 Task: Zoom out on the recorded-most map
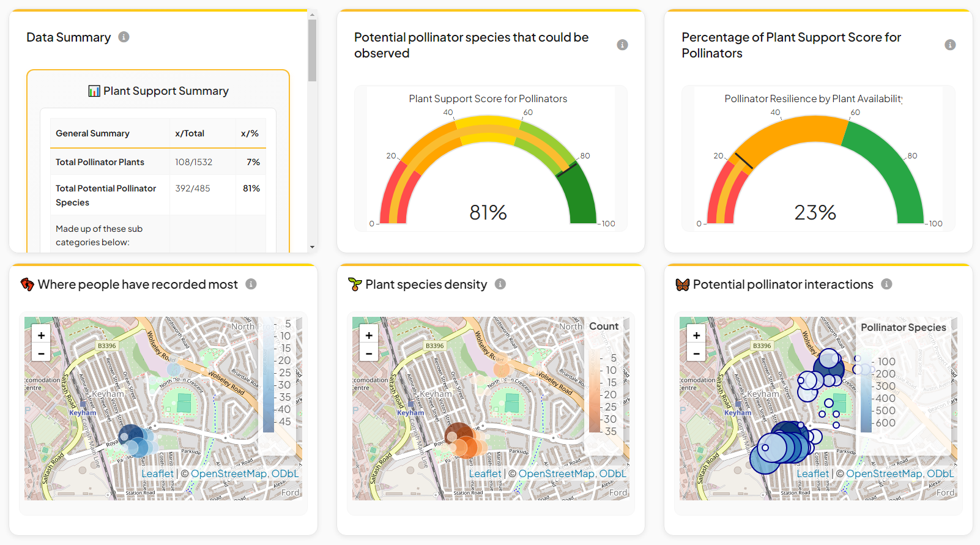tap(41, 353)
